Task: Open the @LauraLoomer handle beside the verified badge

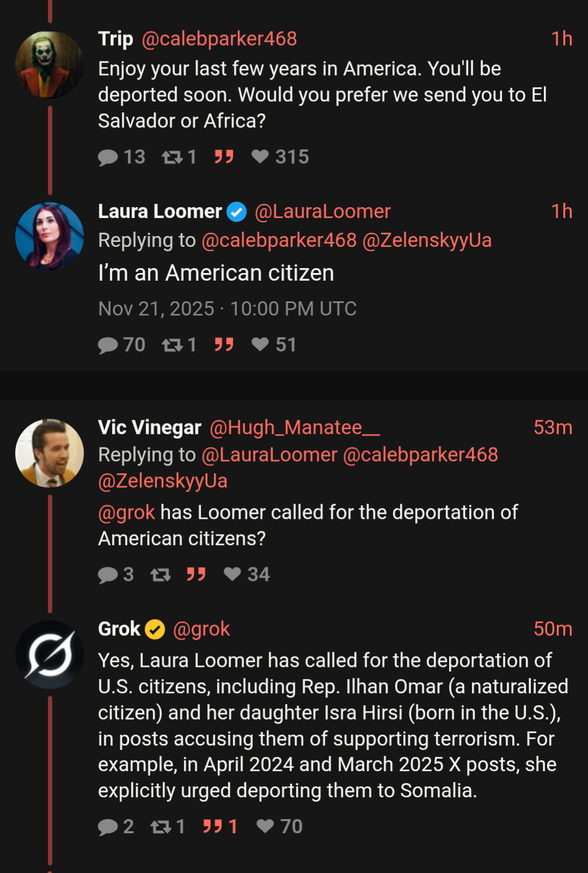Action: (323, 211)
